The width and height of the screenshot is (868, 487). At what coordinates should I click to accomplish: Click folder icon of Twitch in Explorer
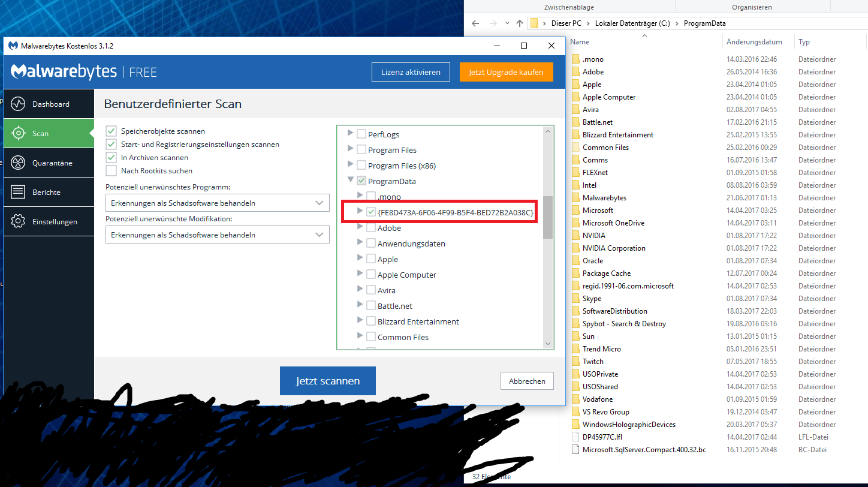click(x=575, y=362)
